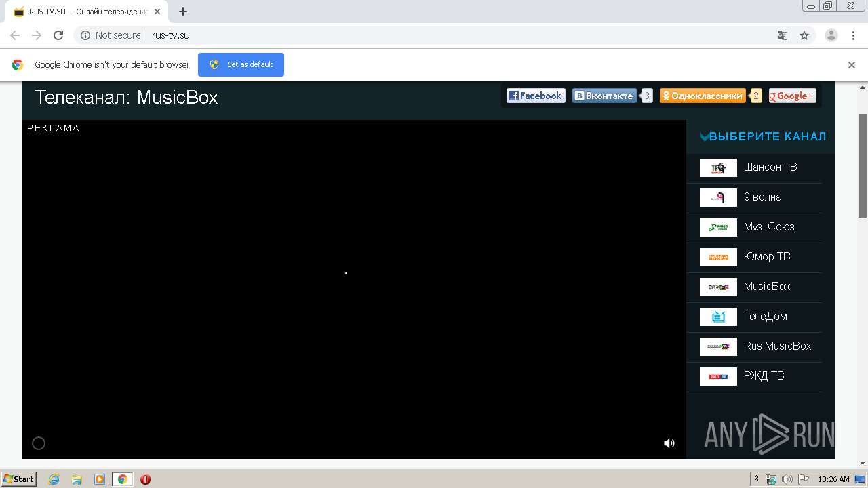The height and width of the screenshot is (488, 868).
Task: Click the Шансон ТВ channel logo
Action: coord(718,167)
